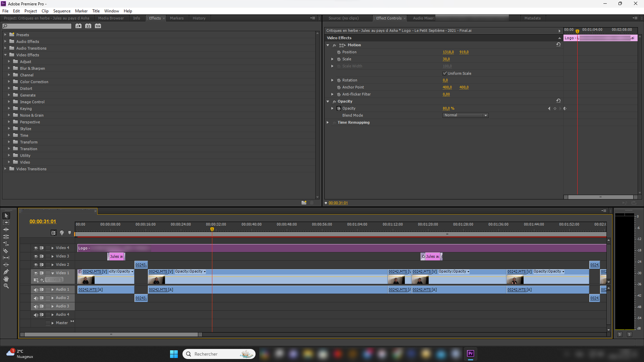Uncheck the Uniform Scale checkbox

point(445,73)
